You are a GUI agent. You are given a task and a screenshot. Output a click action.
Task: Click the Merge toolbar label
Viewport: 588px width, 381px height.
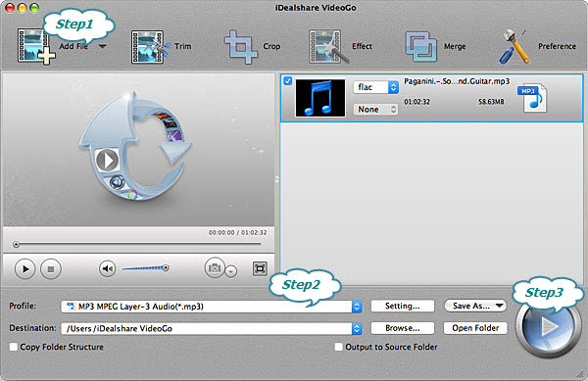[x=455, y=46]
